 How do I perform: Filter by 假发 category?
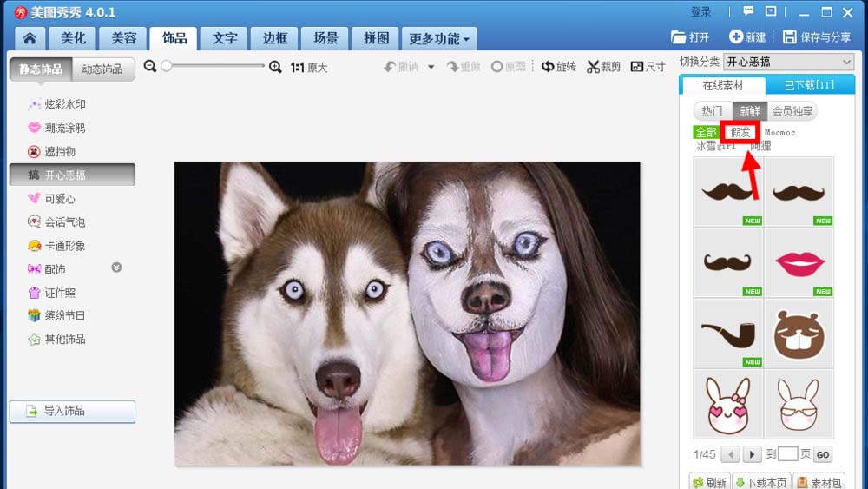tap(740, 132)
